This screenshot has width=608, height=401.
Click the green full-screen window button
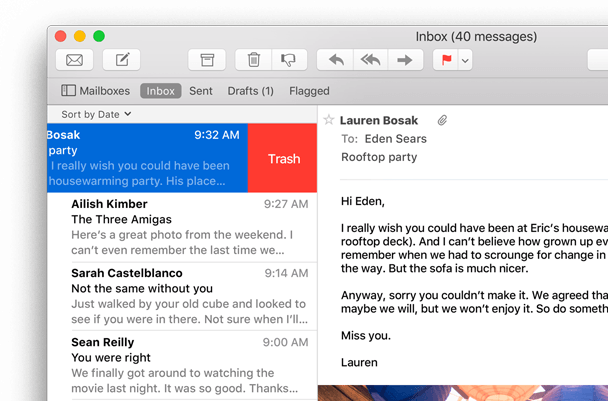click(99, 36)
